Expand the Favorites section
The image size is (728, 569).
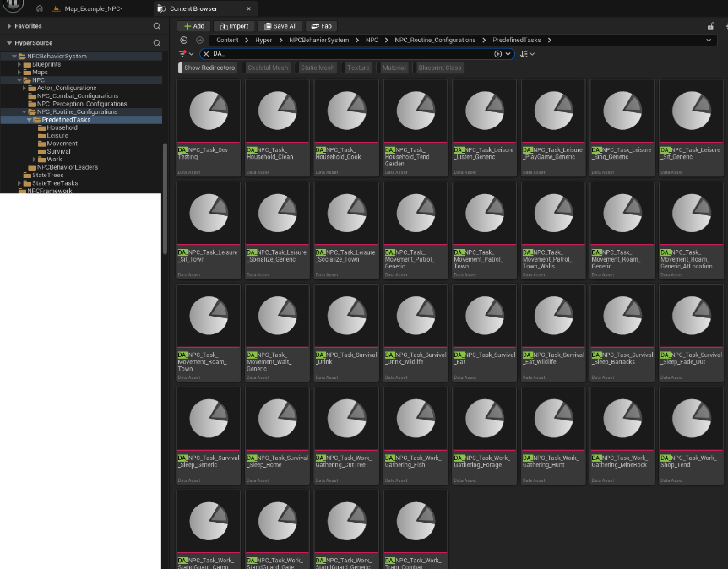click(8, 26)
